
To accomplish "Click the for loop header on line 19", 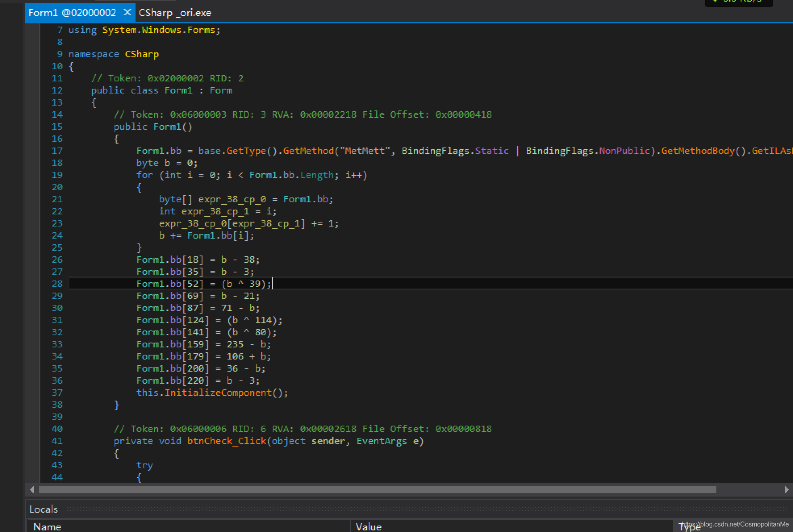I will (252, 175).
